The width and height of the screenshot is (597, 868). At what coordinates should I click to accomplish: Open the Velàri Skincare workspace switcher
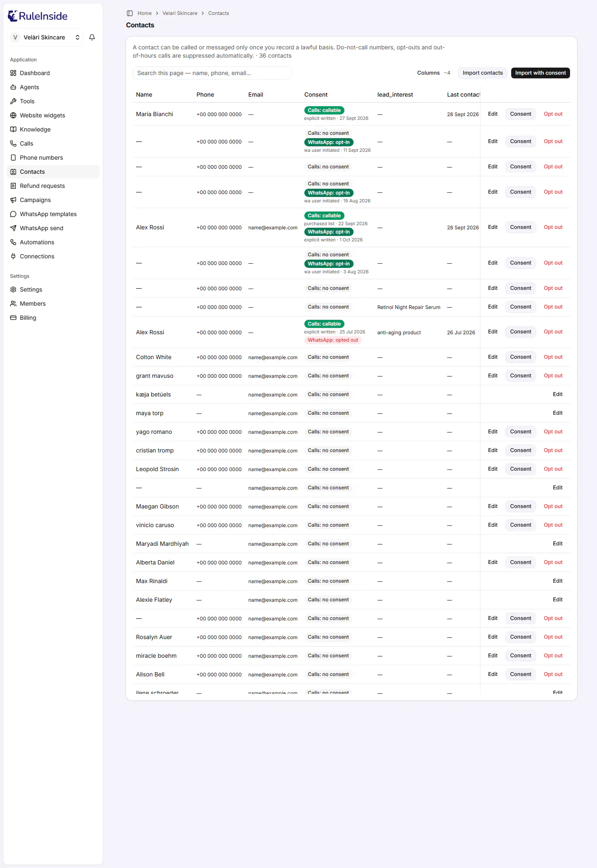(45, 37)
